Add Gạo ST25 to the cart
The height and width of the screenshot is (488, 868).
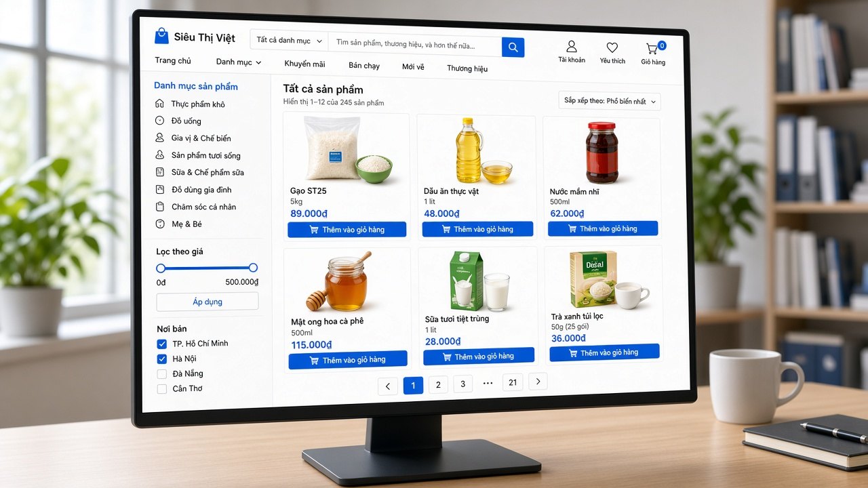347,230
